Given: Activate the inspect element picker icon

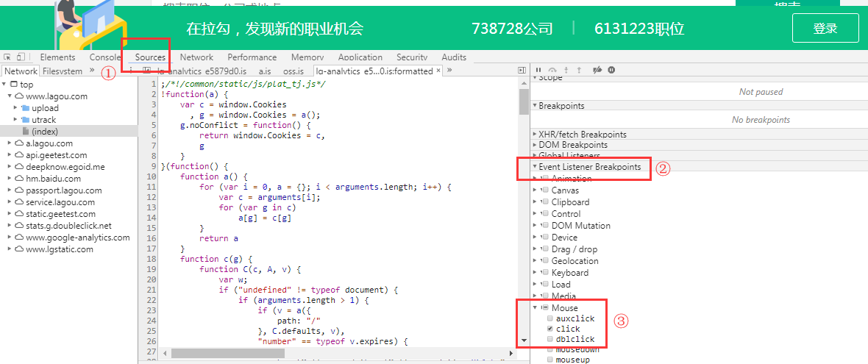Looking at the screenshot, I should coord(8,57).
